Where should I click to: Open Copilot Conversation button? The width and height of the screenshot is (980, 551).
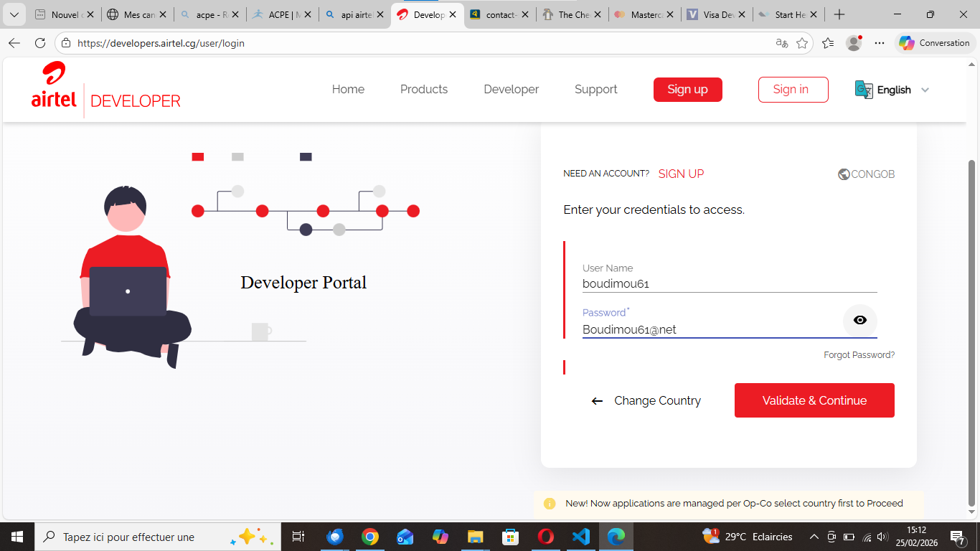tap(936, 43)
